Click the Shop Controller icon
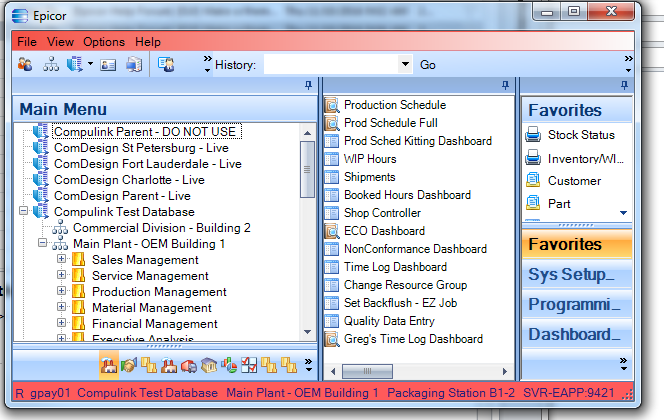Image resolution: width=664 pixels, height=420 pixels. 332,213
